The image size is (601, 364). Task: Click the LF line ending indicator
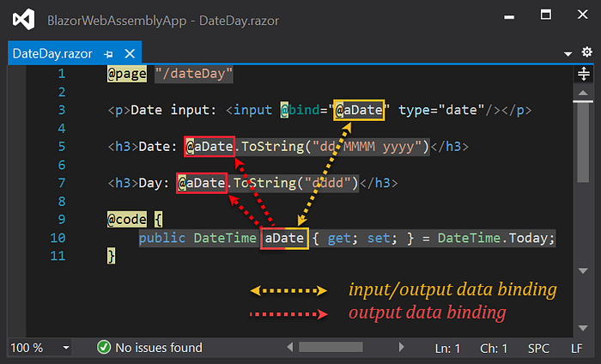[576, 349]
